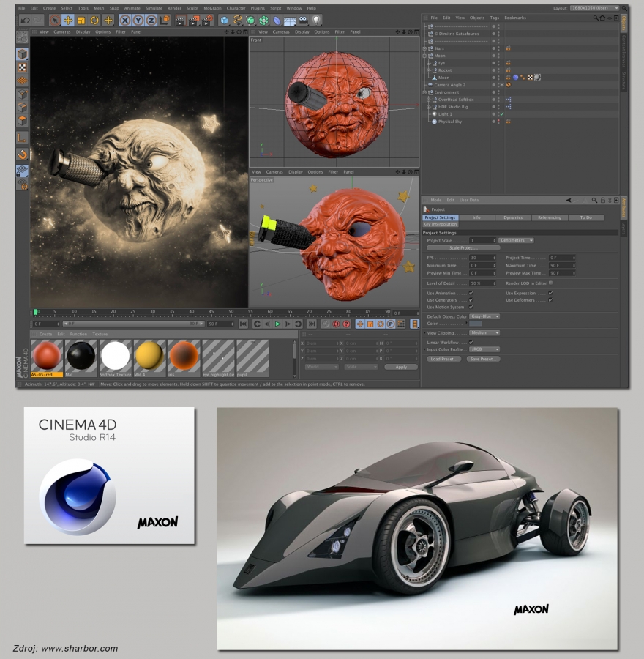Image resolution: width=644 pixels, height=659 pixels.
Task: Open the Centimeters unit dropdown
Action: point(516,240)
